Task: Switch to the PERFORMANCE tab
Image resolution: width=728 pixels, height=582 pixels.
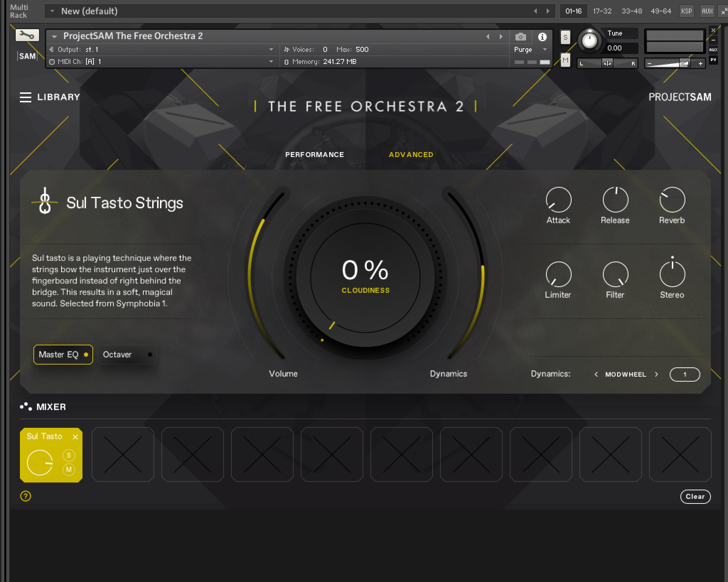Action: tap(314, 155)
